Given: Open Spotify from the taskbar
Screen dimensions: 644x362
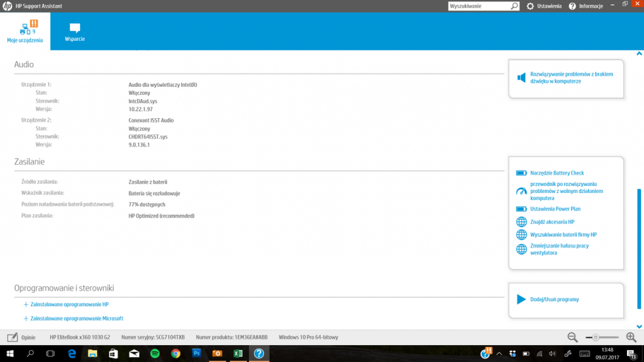Looking at the screenshot, I should pos(154,354).
